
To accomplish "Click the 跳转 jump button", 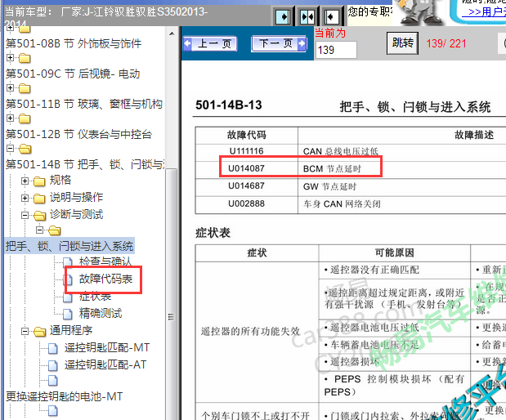I will click(402, 43).
